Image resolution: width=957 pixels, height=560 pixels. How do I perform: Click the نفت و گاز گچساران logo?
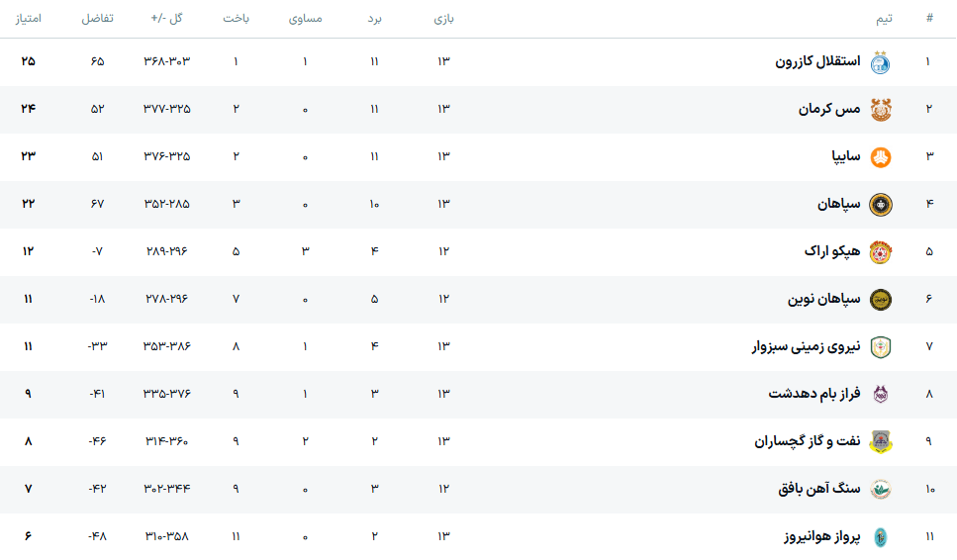(880, 442)
